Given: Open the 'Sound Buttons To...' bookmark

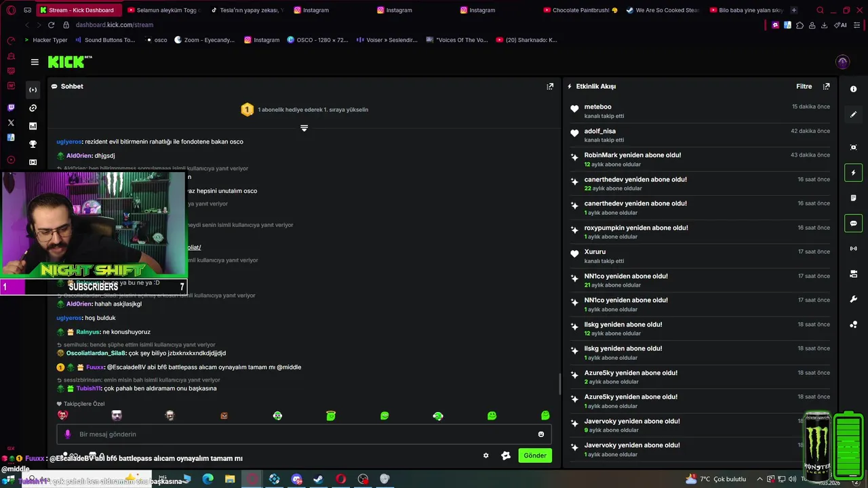Looking at the screenshot, I should (x=105, y=40).
